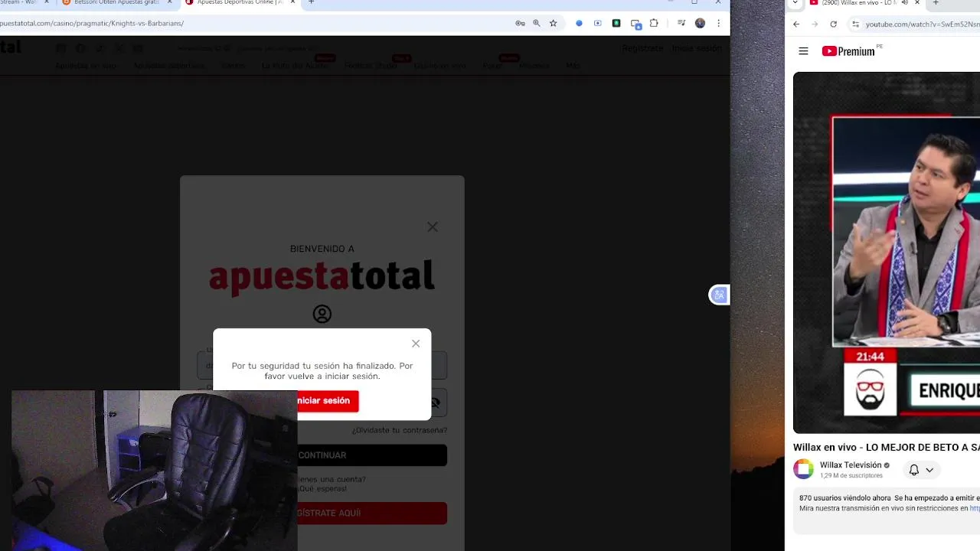Click the red REGÍSTRATE AQUÍ button
980x551 pixels.
click(x=372, y=513)
